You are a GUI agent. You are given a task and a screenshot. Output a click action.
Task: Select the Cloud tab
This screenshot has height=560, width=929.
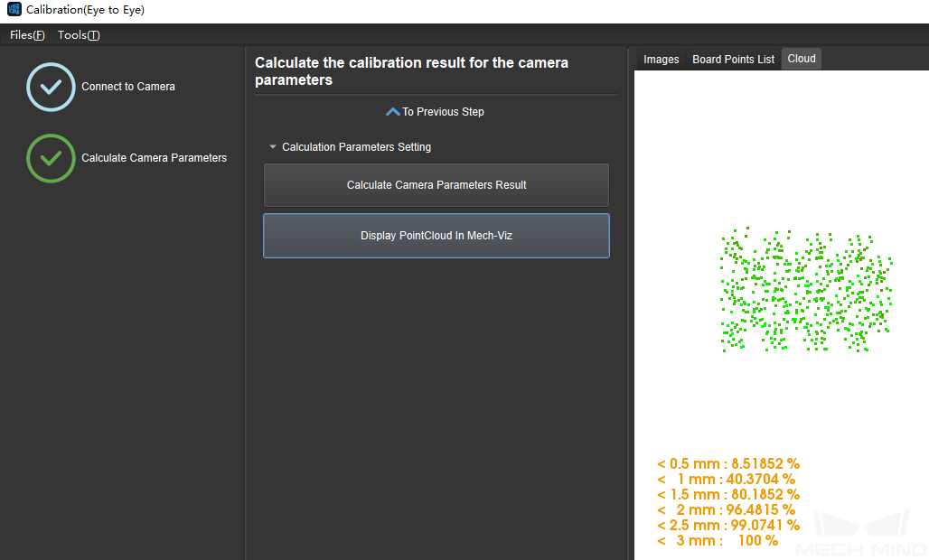pos(802,59)
